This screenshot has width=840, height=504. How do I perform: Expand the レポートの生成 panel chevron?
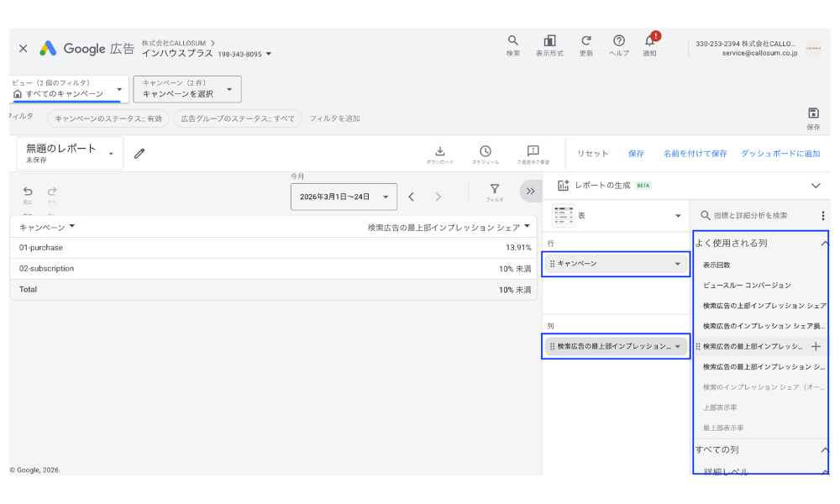[x=816, y=186]
